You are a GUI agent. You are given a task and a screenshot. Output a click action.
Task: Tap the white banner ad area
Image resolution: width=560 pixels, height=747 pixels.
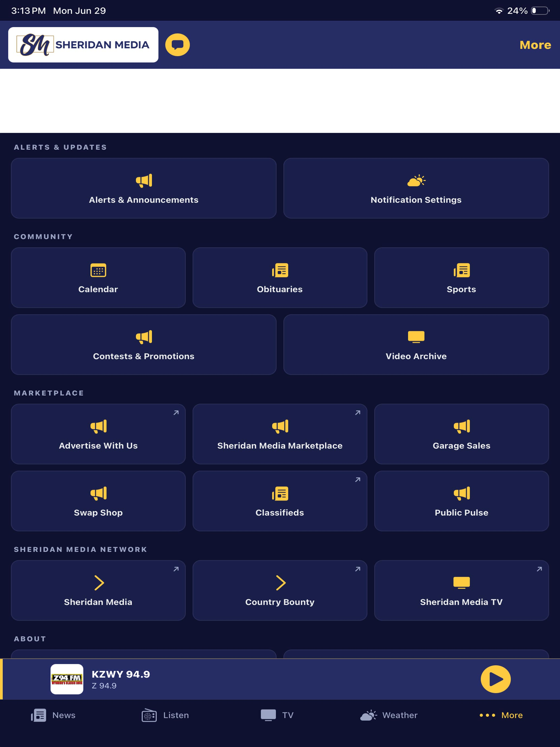[x=280, y=101]
